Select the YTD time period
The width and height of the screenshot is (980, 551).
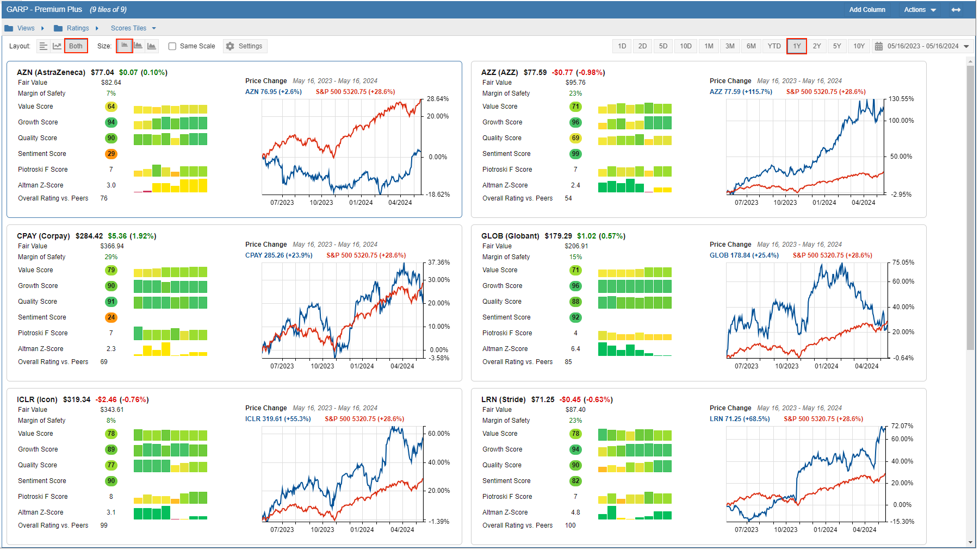point(774,46)
